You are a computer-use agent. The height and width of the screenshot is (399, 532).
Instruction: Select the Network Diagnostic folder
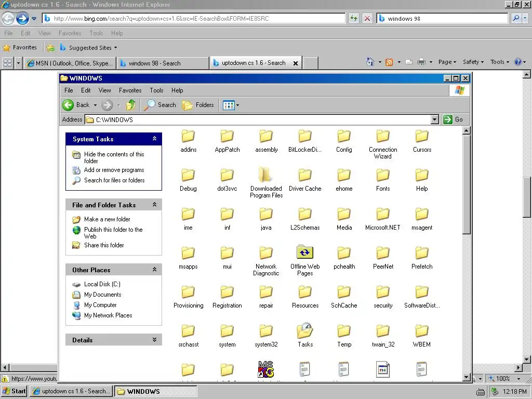(266, 261)
